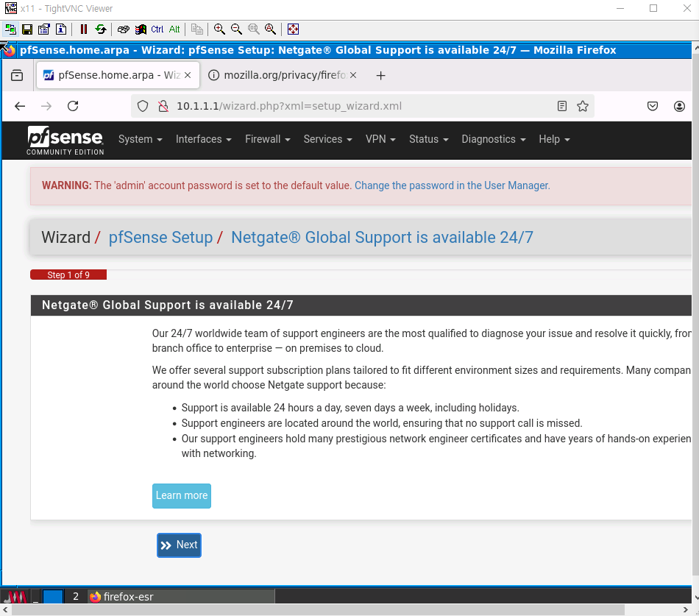Open the Help dropdown menu
Image resolution: width=699 pixels, height=616 pixels.
[x=554, y=140]
